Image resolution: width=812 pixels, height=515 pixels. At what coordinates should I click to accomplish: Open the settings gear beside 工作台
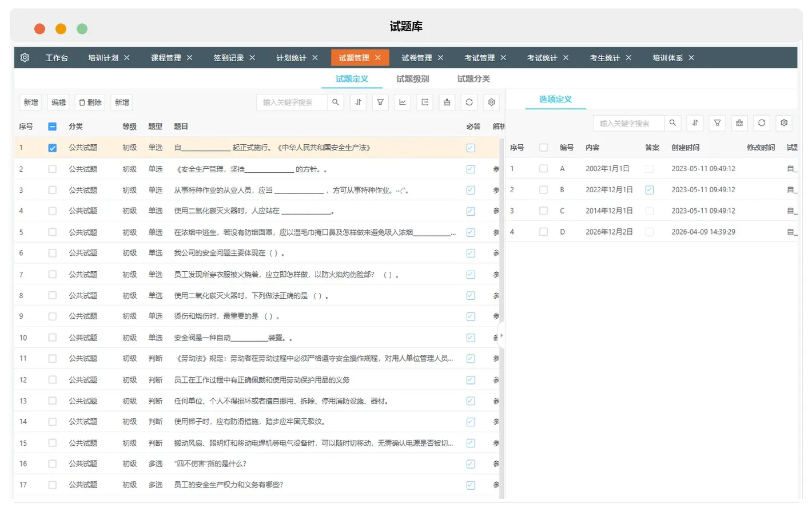click(25, 58)
